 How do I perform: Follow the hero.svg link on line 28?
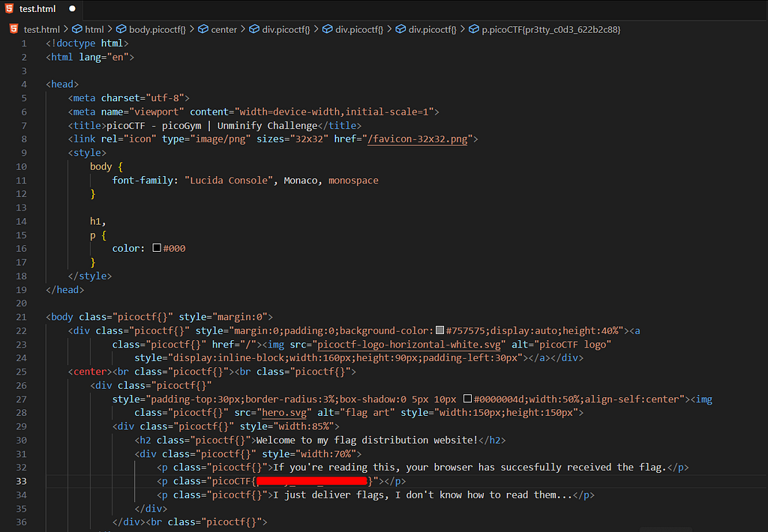point(284,413)
